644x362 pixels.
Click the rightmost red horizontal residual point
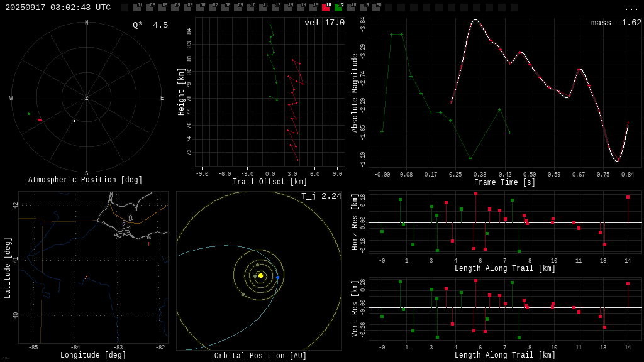click(x=628, y=197)
